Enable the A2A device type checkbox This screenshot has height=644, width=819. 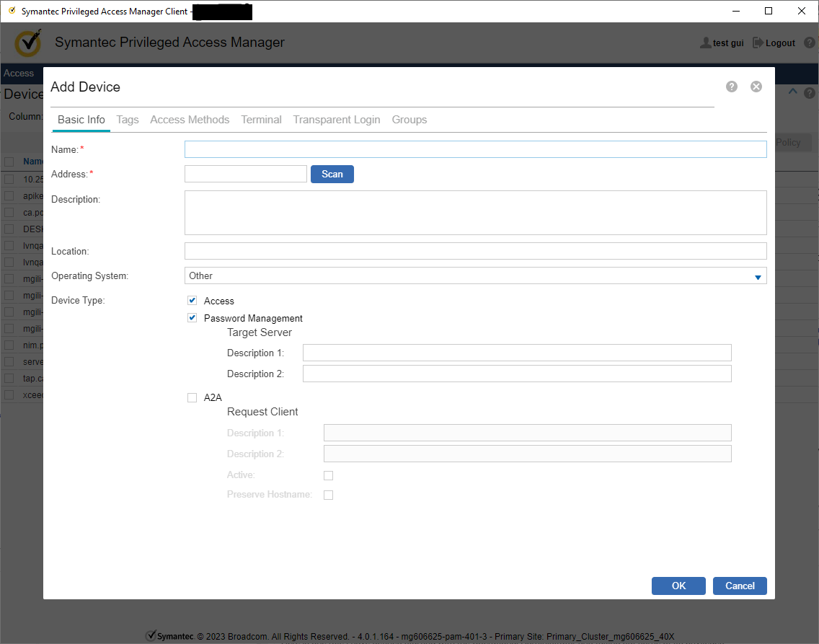(x=192, y=397)
